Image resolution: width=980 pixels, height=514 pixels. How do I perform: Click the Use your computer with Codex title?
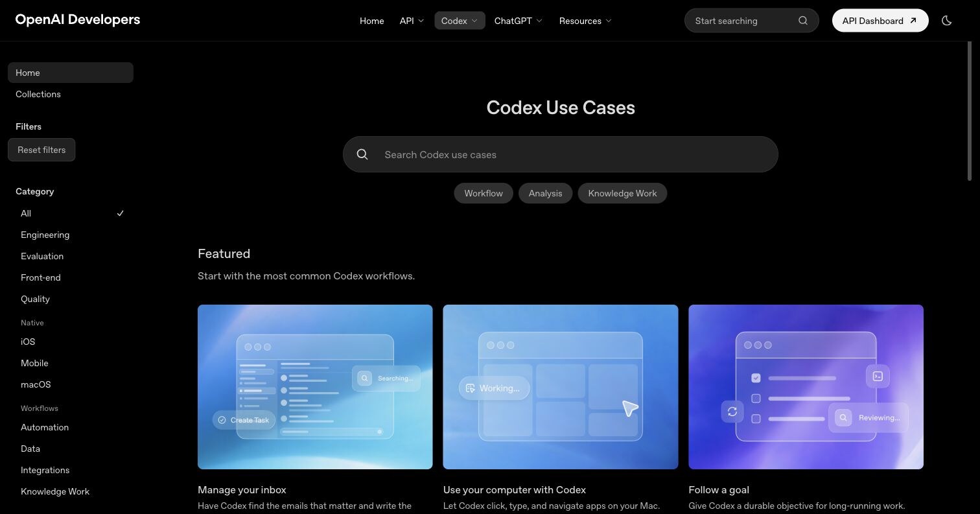tap(515, 490)
